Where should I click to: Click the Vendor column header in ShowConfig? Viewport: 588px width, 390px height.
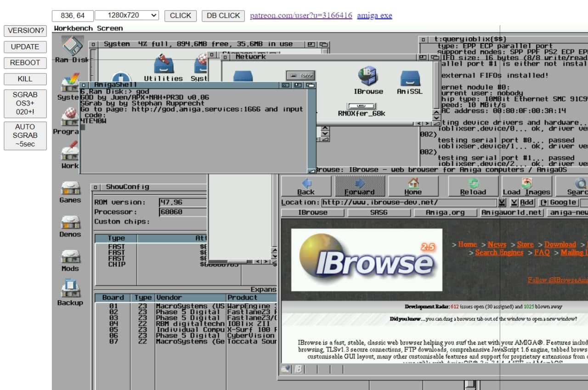pos(191,298)
